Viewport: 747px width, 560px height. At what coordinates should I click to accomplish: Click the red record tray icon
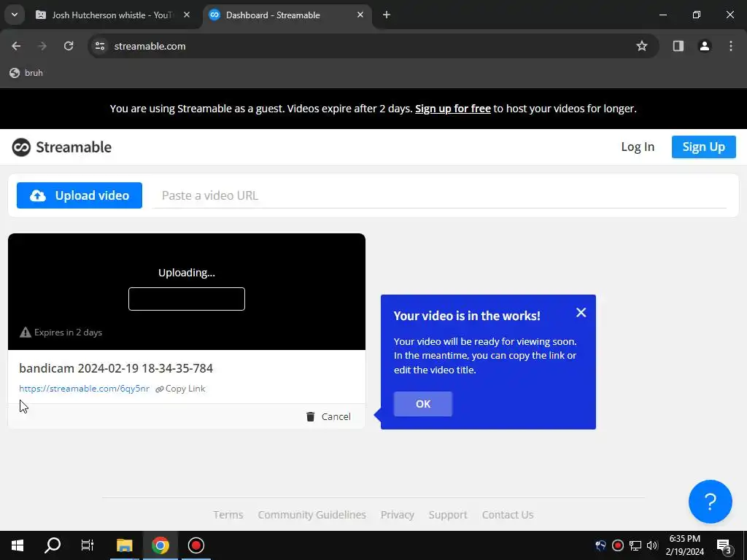pyautogui.click(x=618, y=545)
